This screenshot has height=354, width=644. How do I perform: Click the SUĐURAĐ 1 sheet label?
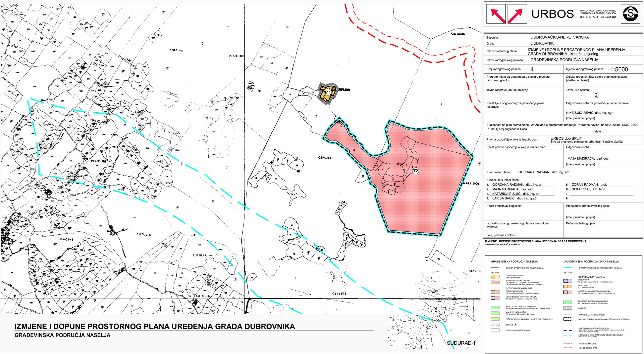[461, 343]
